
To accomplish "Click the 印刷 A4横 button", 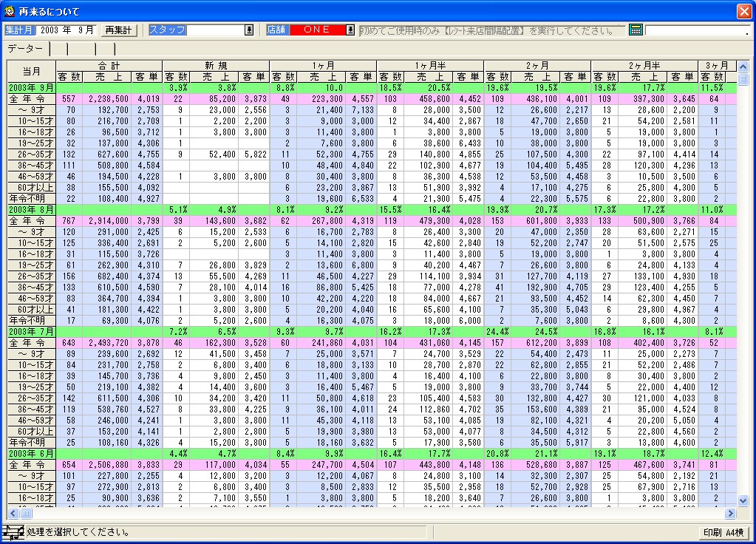I will point(723,532).
